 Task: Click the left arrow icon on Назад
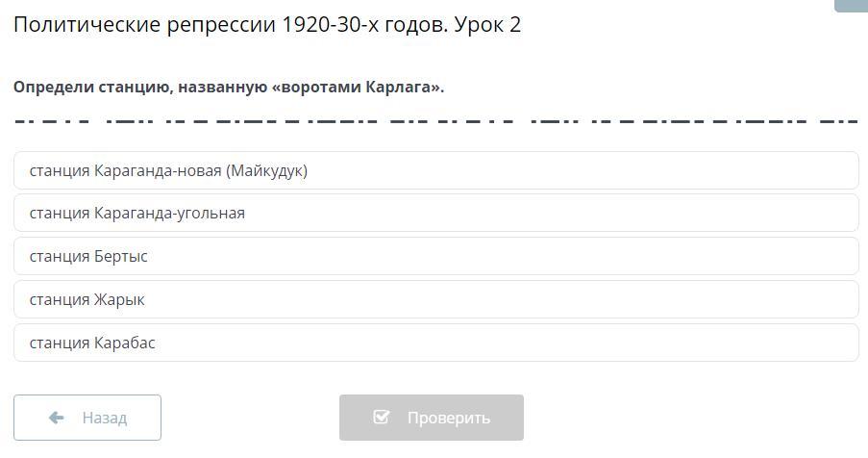(x=57, y=418)
